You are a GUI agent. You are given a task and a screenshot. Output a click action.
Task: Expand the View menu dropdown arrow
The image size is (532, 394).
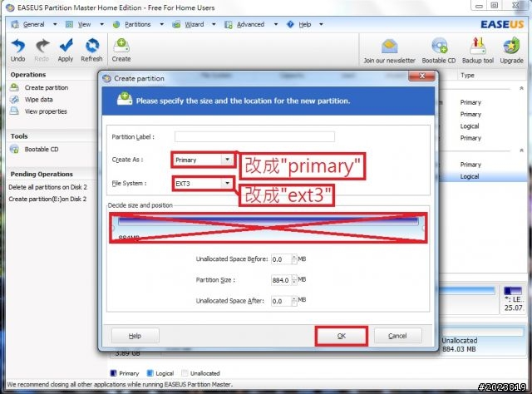(x=101, y=24)
